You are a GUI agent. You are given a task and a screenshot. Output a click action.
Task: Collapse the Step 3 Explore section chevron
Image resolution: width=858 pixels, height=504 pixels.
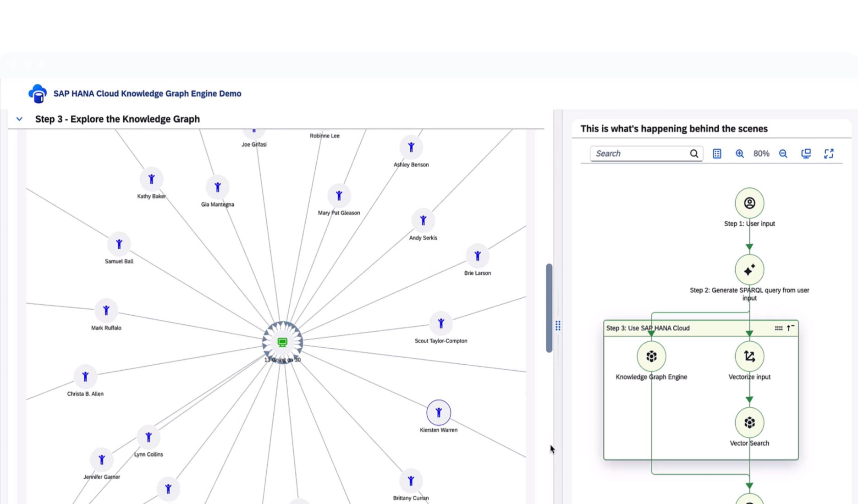coord(19,119)
